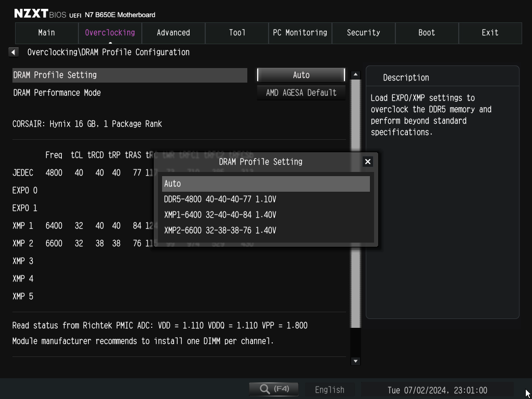
Task: Click the Load EXPO/XMP settings description text
Action: 431,115
